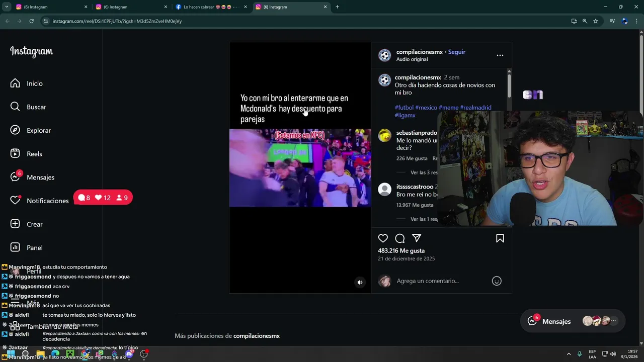Open three-dot options menu of the post

(500, 55)
